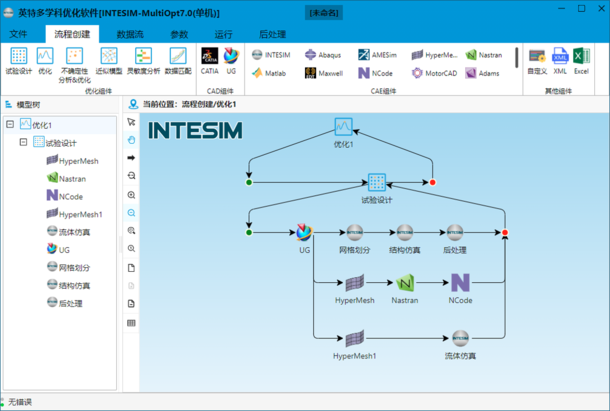Viewport: 610px width, 411px height.
Task: Select the Nastran component in the ribbon
Action: click(484, 55)
